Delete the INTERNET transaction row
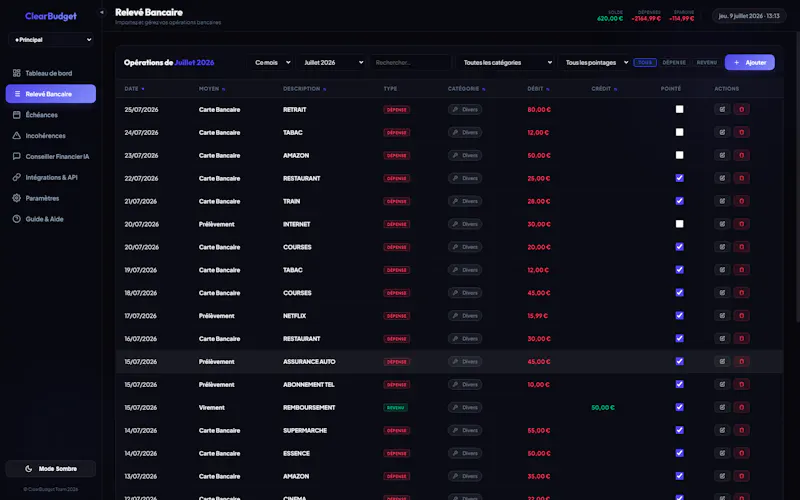 click(741, 224)
